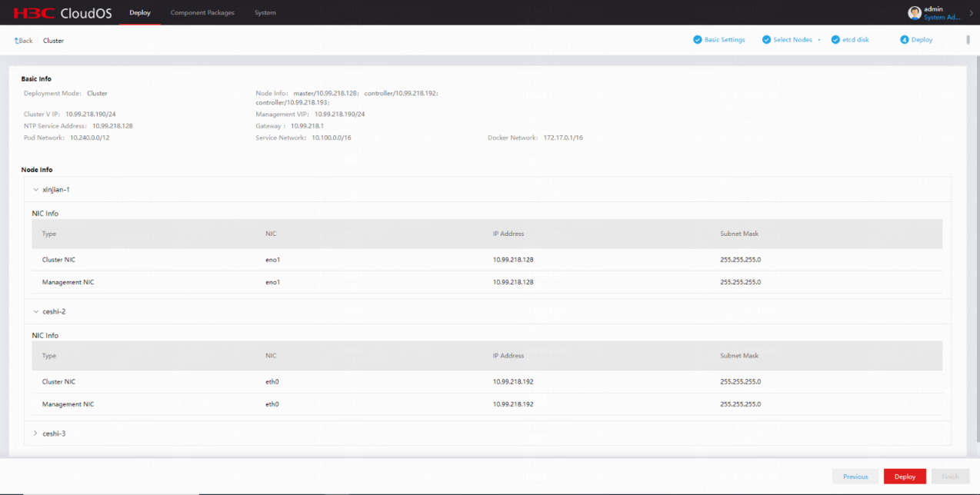The height and width of the screenshot is (495, 980).
Task: Click the 'Subnet Mask' header in ceshi-2 table
Action: pyautogui.click(x=739, y=356)
